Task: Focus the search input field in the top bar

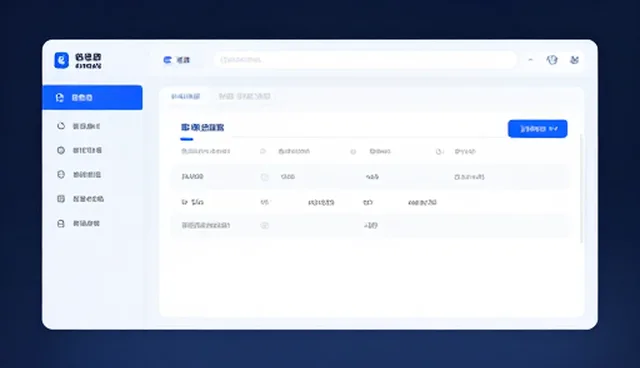Action: click(x=365, y=60)
